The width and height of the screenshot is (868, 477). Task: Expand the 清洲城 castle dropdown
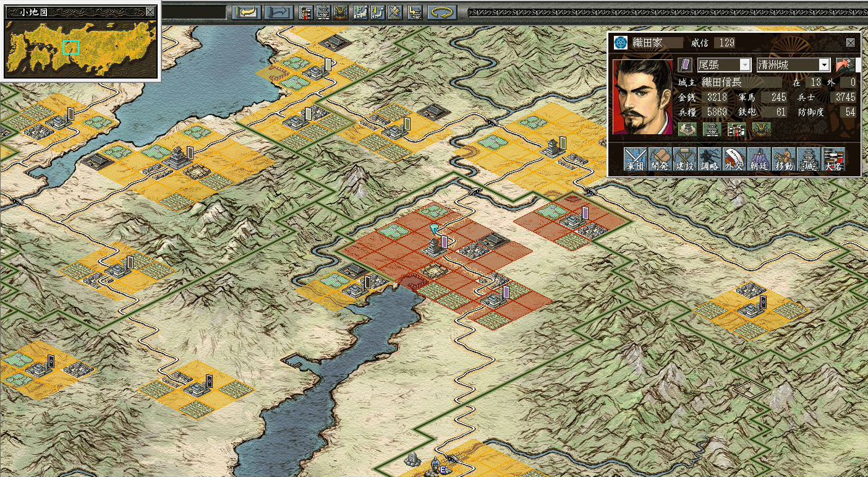pos(823,64)
